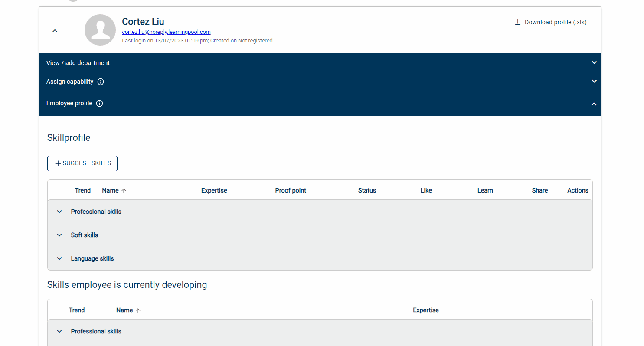Expand Professional skills under currently developing
644x346 pixels.
59,332
